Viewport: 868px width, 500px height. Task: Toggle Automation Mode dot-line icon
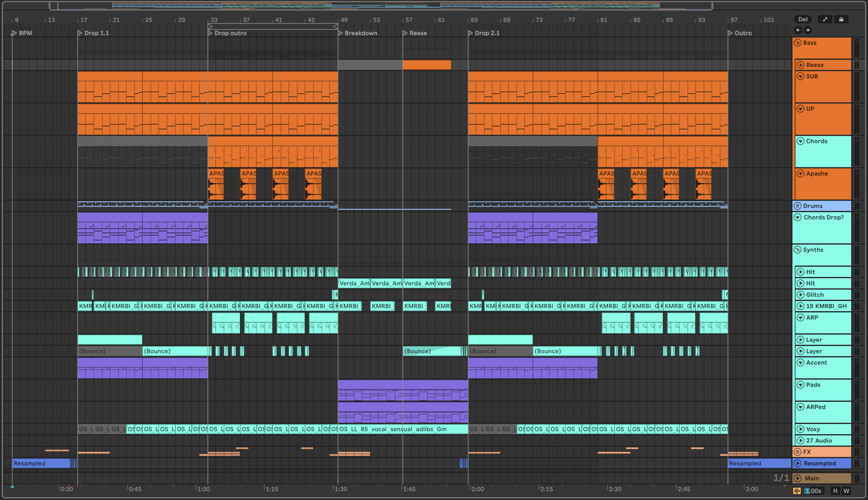tap(825, 20)
